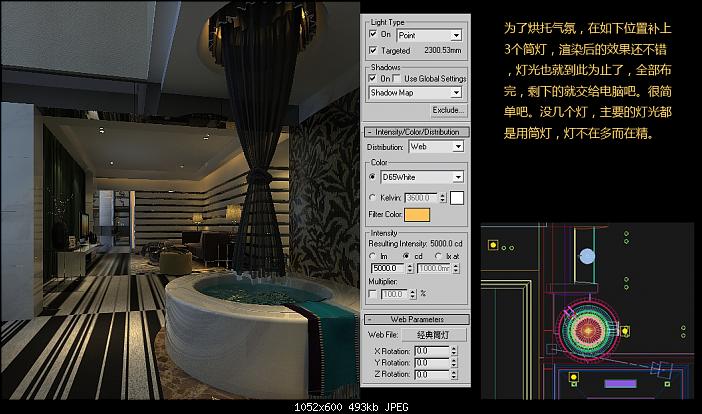Click the Z Rotation spinner arrows
Image resolution: width=702 pixels, height=414 pixels.
coord(454,375)
